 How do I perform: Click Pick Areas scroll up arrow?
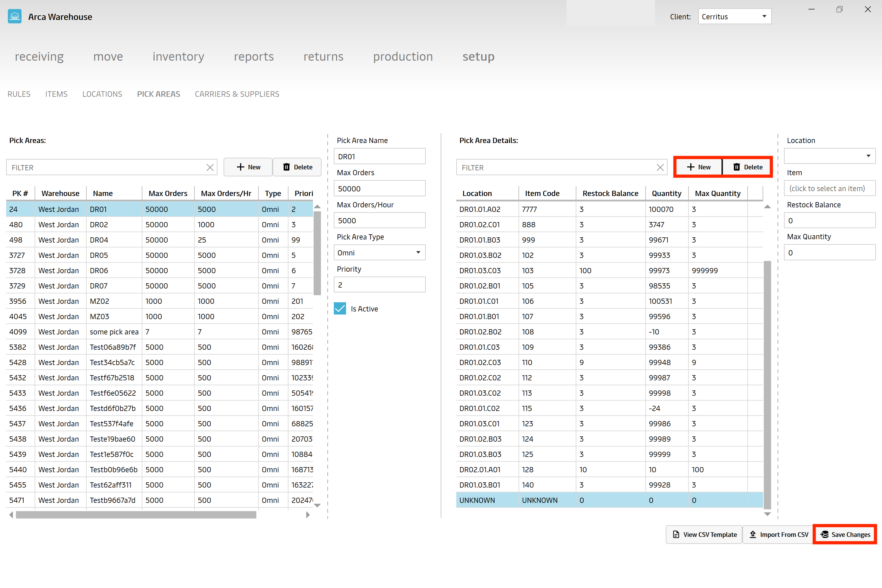[317, 207]
